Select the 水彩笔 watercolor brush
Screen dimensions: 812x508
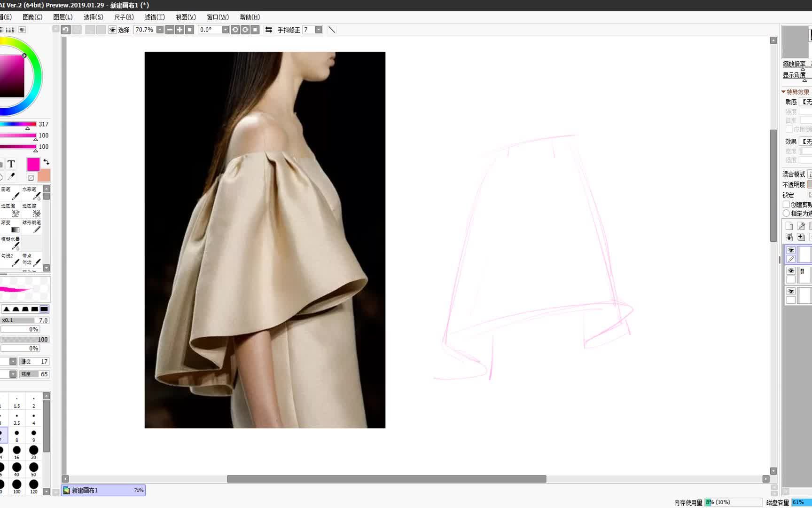[x=31, y=192]
